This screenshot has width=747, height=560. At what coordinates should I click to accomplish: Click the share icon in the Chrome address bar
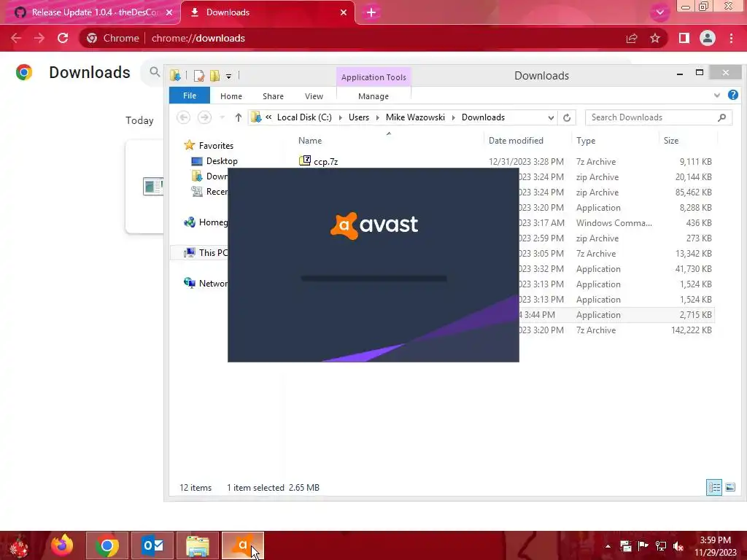pyautogui.click(x=632, y=38)
